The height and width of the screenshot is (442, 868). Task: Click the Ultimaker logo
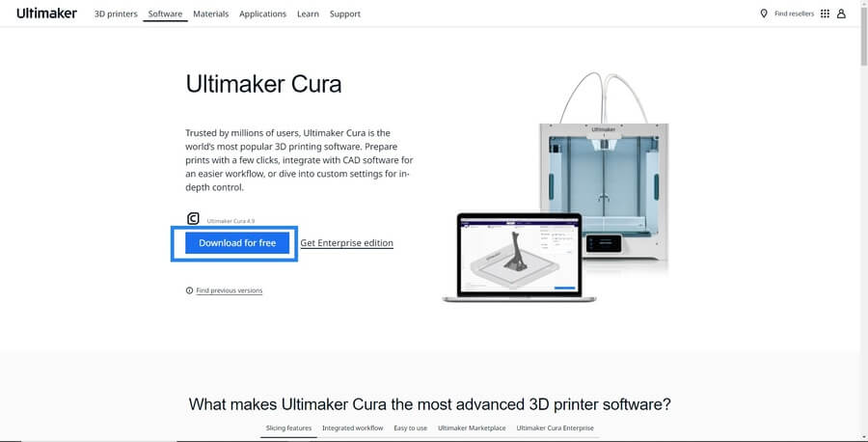coord(46,14)
